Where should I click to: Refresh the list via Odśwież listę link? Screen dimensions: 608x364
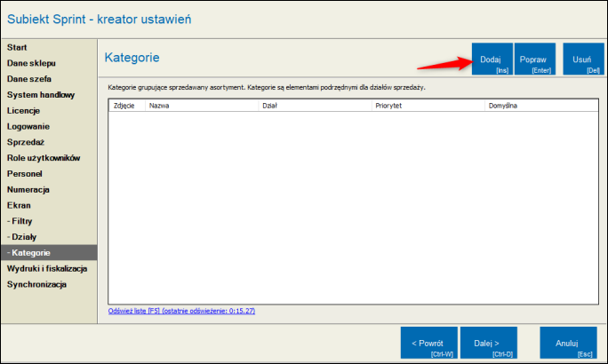click(181, 311)
